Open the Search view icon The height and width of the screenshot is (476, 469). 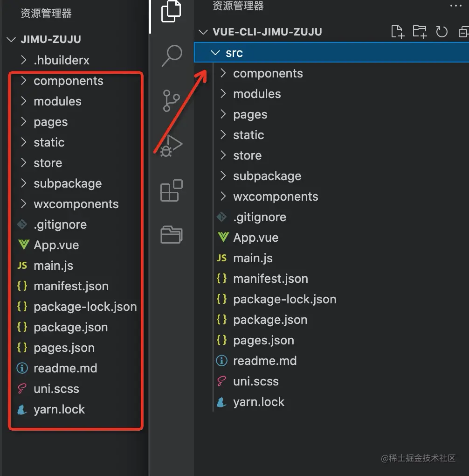[171, 56]
